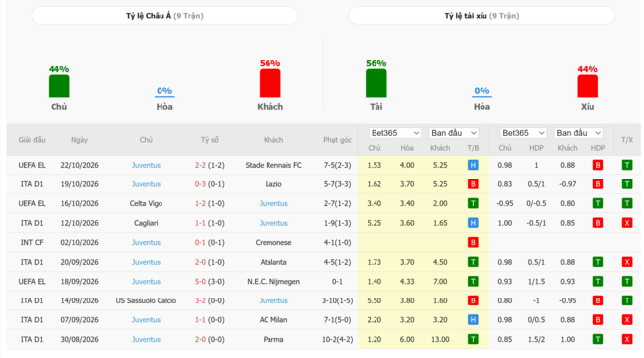The image size is (644, 358).
Task: Open Juventus link in US Sassuolo row
Action: click(273, 300)
